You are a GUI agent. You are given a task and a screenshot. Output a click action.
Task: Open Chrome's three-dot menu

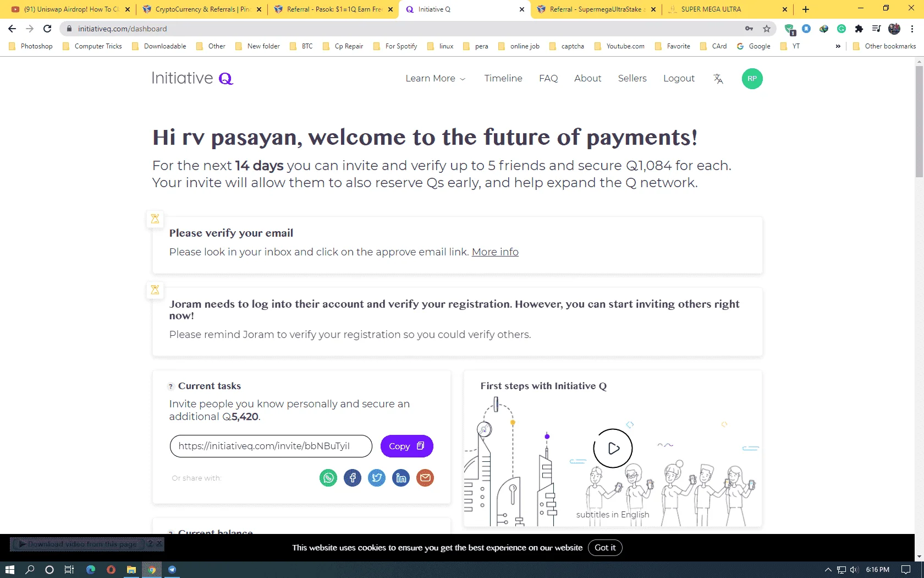(912, 29)
